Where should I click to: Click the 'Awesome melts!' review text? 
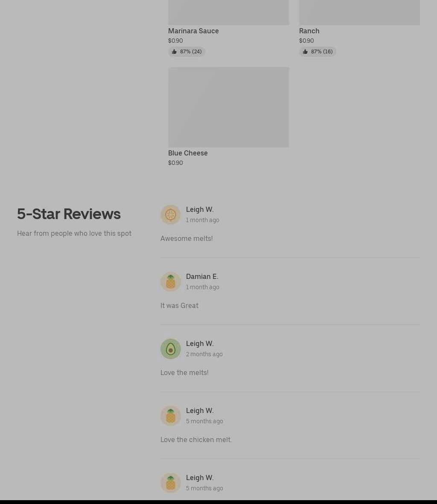186,238
